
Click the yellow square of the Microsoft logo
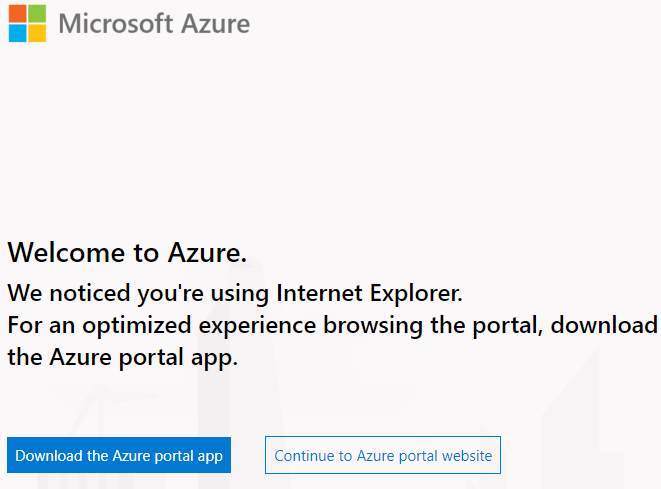(37, 32)
